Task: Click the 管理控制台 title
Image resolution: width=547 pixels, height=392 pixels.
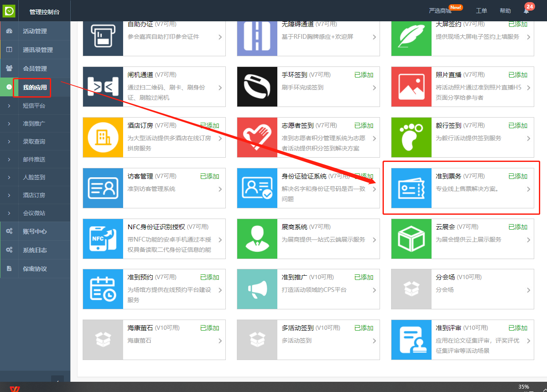Action: [x=44, y=12]
